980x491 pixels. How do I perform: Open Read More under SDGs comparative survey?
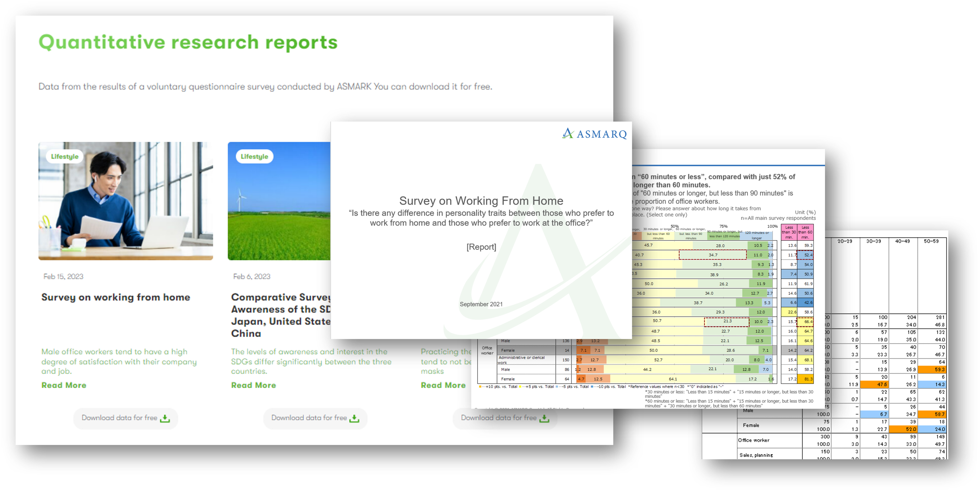tap(253, 385)
